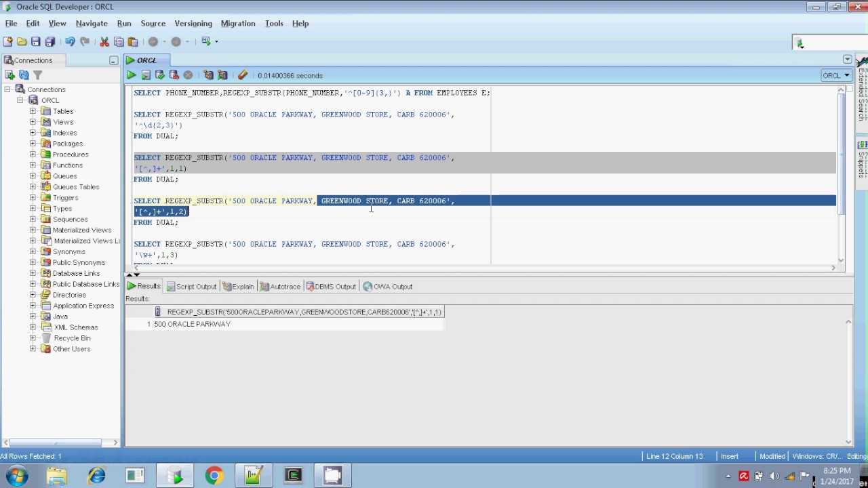
Task: Run the statement with green Execute arrow
Action: click(x=132, y=75)
